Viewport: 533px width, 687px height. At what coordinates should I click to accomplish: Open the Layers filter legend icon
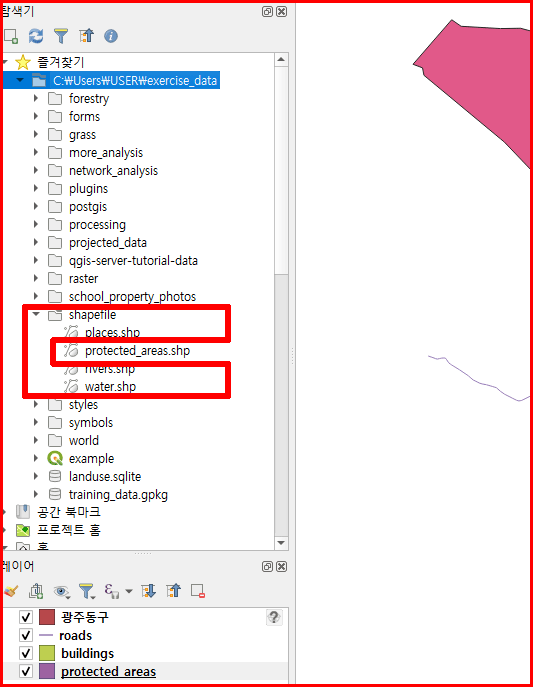coord(87,591)
